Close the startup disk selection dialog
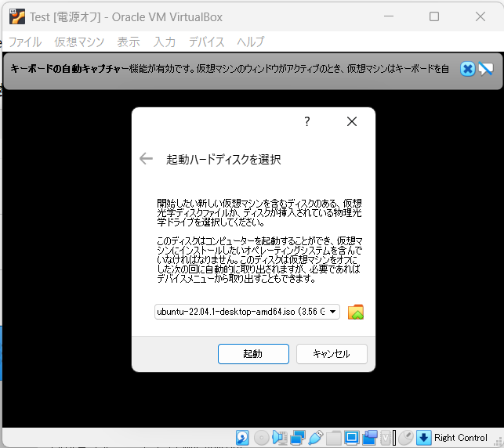 pos(352,121)
